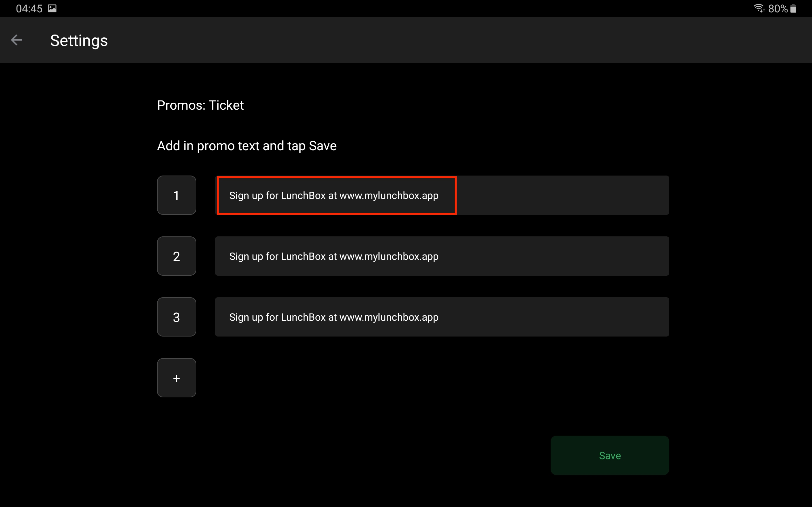Edit the third promo text field
Image resolution: width=812 pixels, height=507 pixels.
[442, 317]
